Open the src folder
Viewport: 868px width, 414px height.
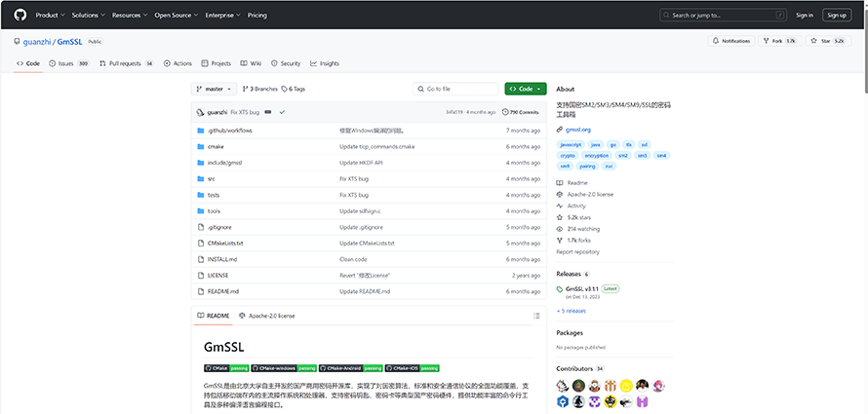tap(211, 179)
